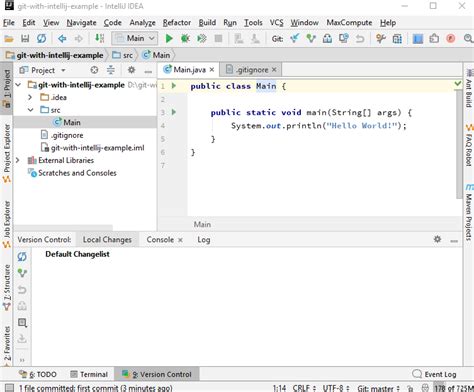
Task: Open the UTF-8 encoding selector
Action: (336, 388)
